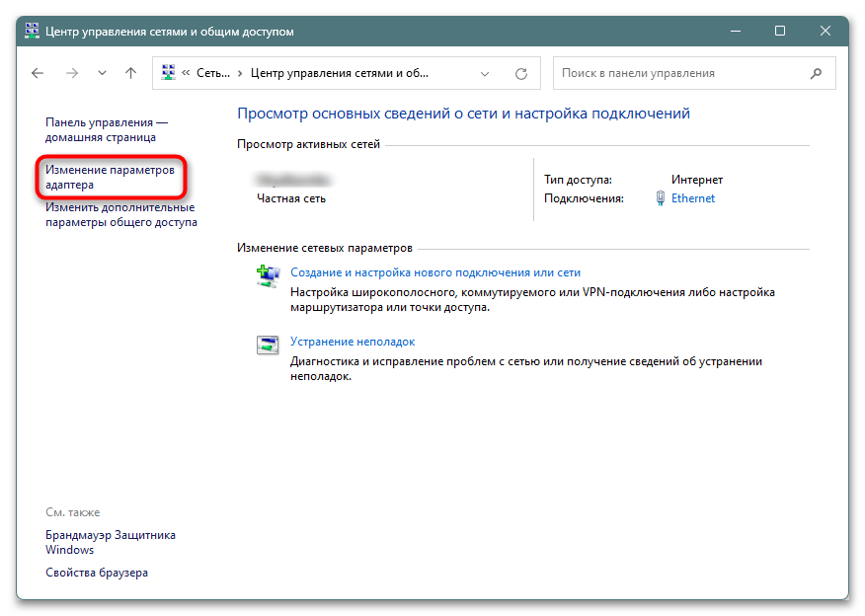865x616 pixels.
Task: Click the 'Интернет' access type value
Action: pos(697,180)
